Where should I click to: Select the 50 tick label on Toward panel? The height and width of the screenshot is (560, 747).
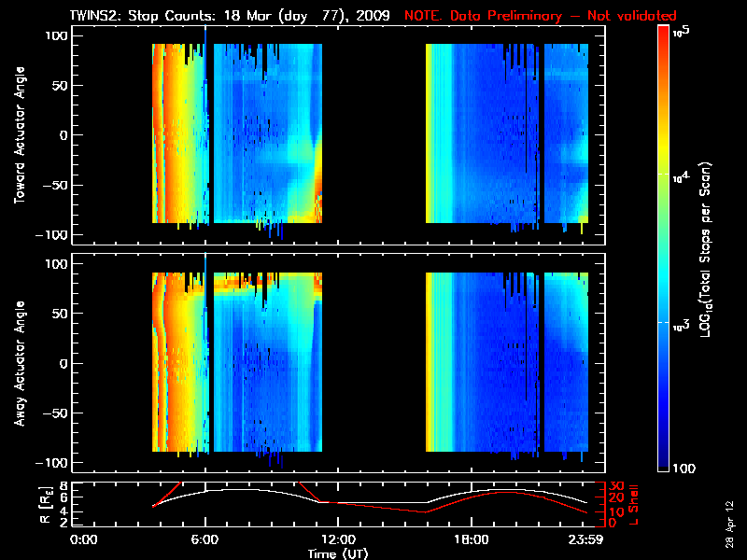coord(60,85)
